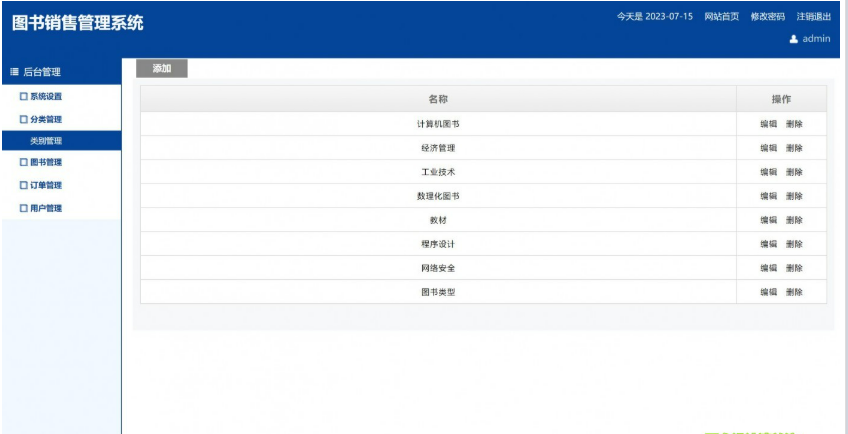This screenshot has height=434, width=848.
Task: Click the 图书销售管理系统 title
Action: point(78,23)
